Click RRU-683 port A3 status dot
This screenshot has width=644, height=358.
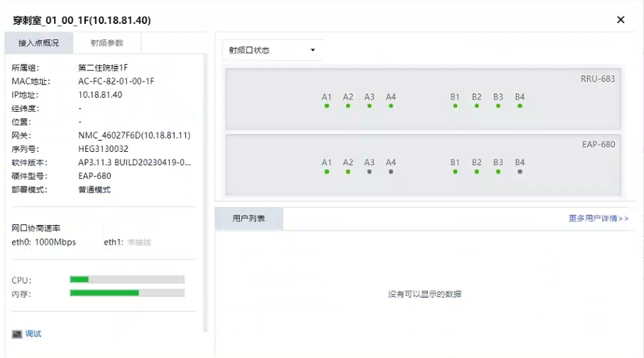tap(370, 106)
